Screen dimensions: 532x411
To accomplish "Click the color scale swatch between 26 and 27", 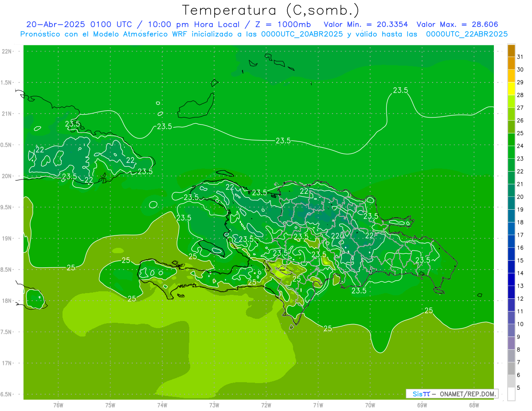I will (x=512, y=114).
